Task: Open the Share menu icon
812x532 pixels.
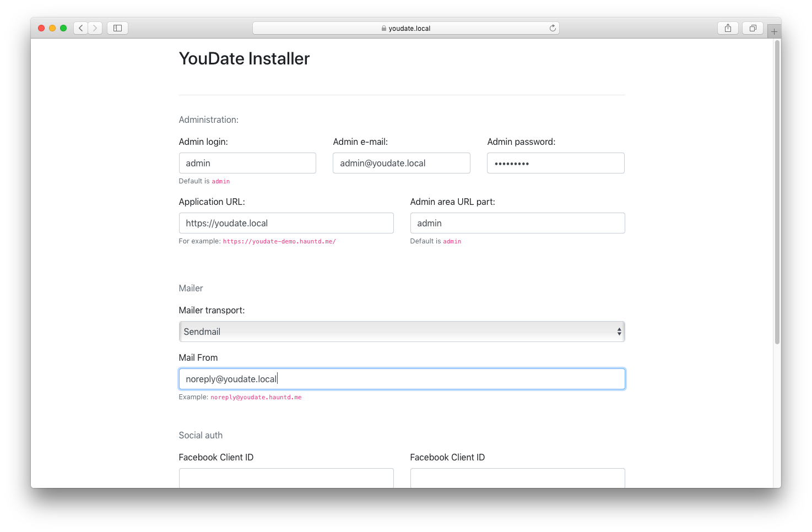Action: tap(728, 28)
